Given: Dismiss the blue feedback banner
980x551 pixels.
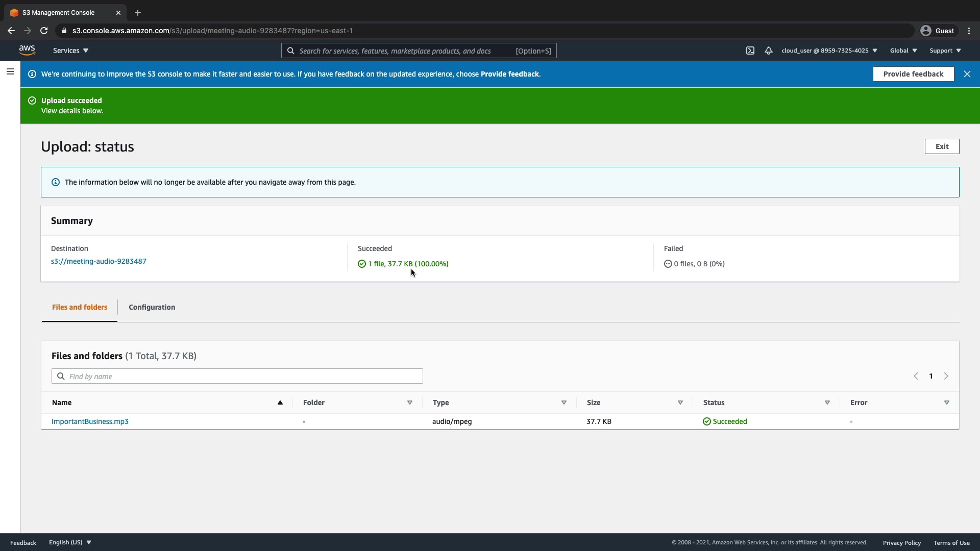Looking at the screenshot, I should coord(967,74).
